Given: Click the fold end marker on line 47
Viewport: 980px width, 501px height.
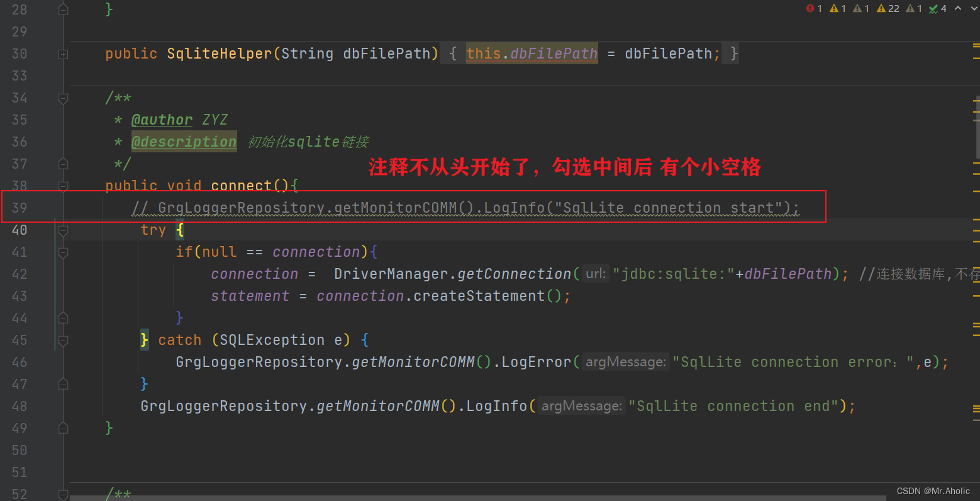Looking at the screenshot, I should coord(63,384).
